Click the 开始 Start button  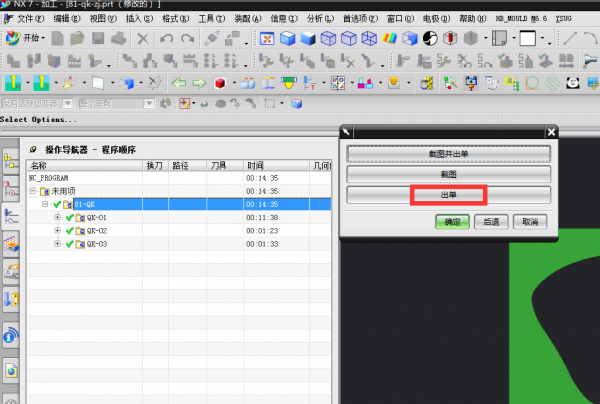point(25,38)
